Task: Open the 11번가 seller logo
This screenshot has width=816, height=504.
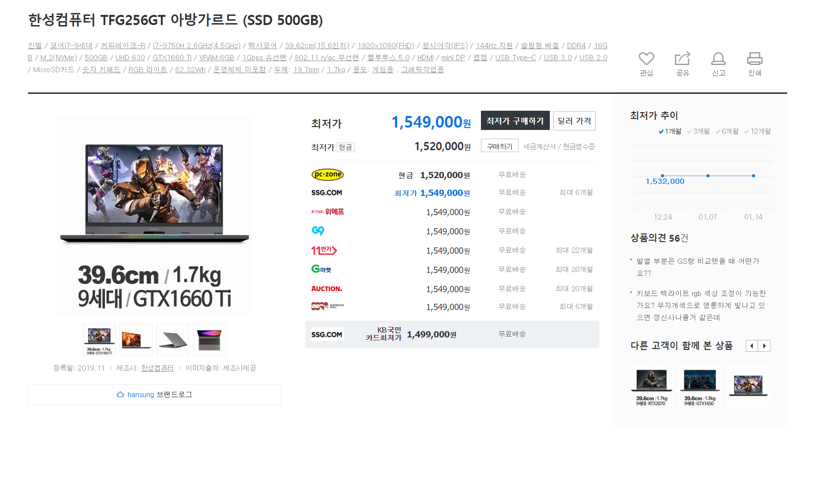Action: click(324, 250)
